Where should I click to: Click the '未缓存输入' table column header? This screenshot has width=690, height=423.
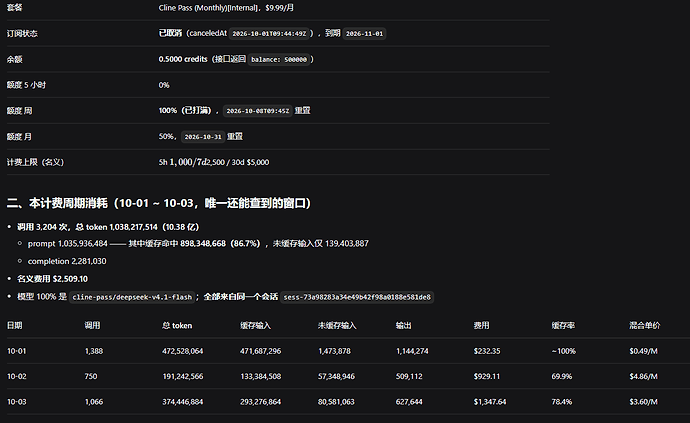tap(337, 326)
